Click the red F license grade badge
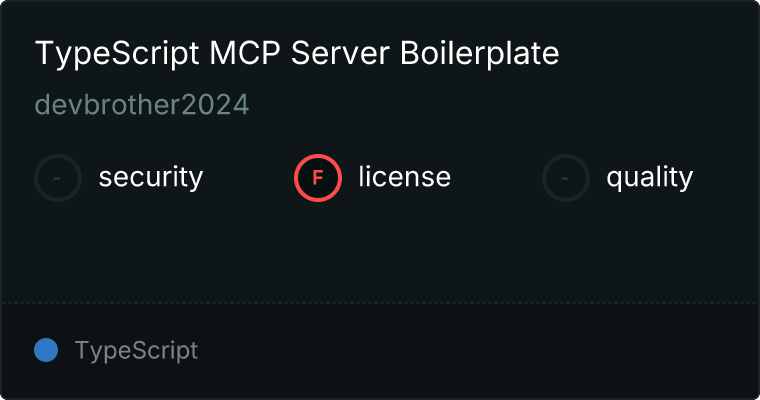 coord(318,178)
